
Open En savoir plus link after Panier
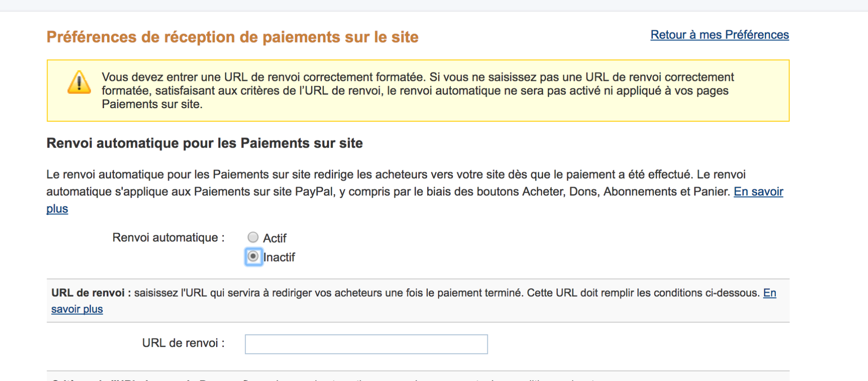coord(758,192)
